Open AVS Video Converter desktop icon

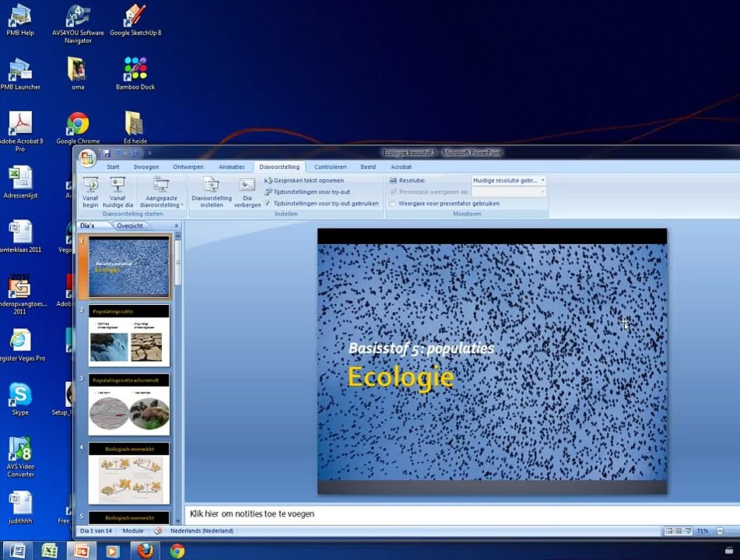(x=20, y=457)
